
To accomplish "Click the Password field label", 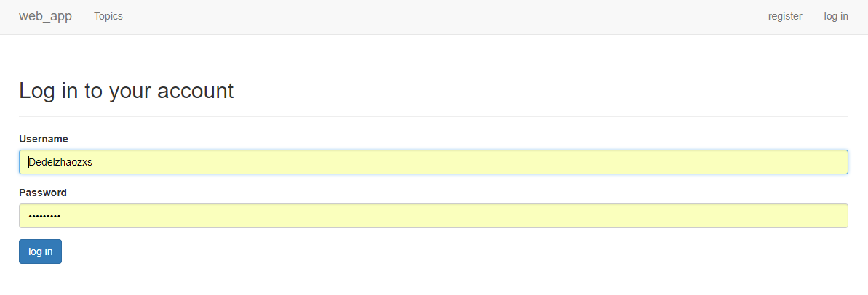I will click(x=43, y=193).
